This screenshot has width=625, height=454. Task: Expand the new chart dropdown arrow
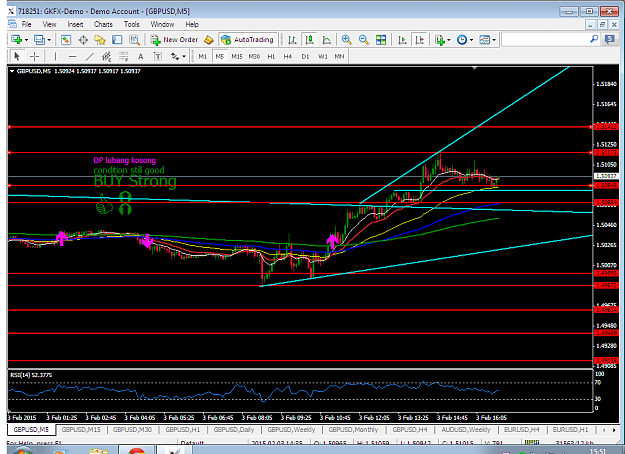pyautogui.click(x=26, y=40)
